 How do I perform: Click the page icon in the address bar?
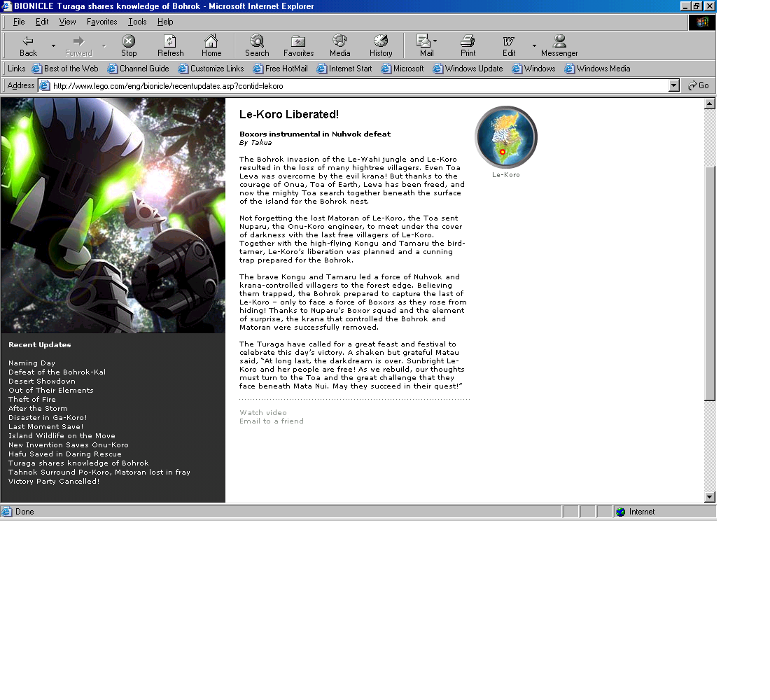[45, 85]
